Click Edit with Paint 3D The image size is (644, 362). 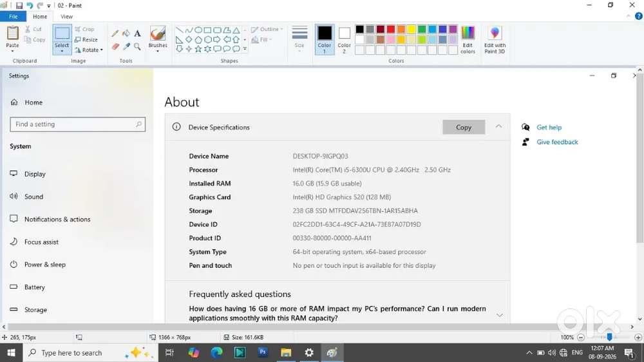click(495, 39)
